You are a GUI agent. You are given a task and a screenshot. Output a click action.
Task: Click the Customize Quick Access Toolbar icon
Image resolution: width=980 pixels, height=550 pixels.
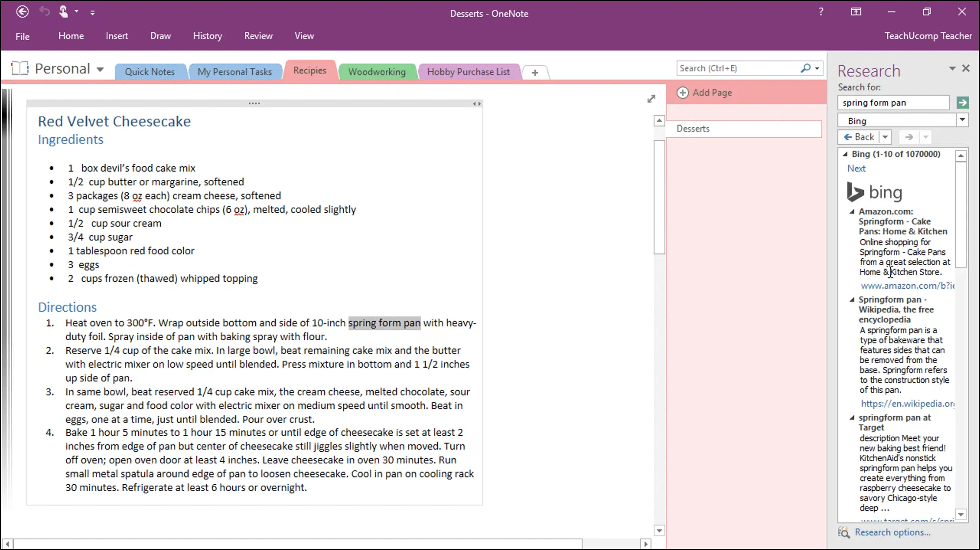click(93, 12)
